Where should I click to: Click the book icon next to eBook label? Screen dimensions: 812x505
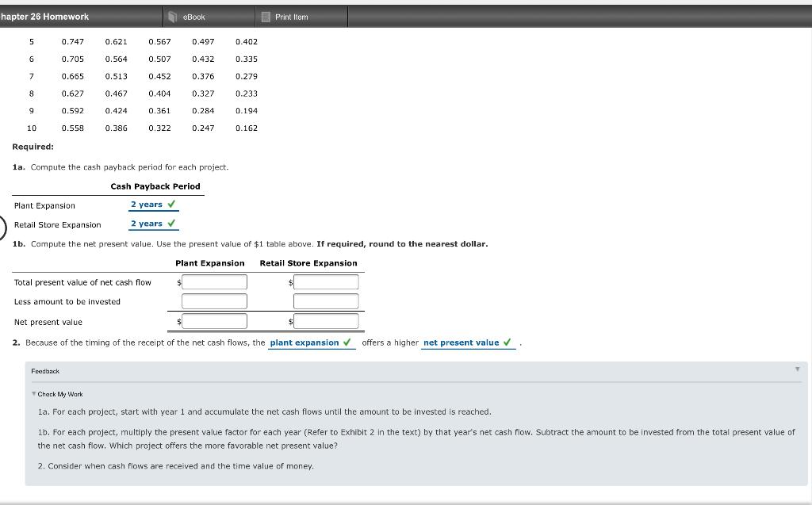click(172, 16)
